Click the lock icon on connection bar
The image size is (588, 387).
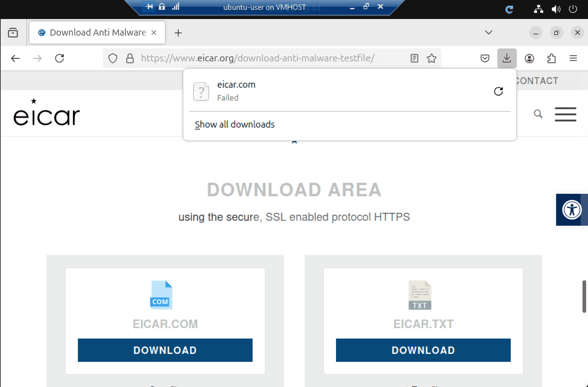tap(162, 6)
